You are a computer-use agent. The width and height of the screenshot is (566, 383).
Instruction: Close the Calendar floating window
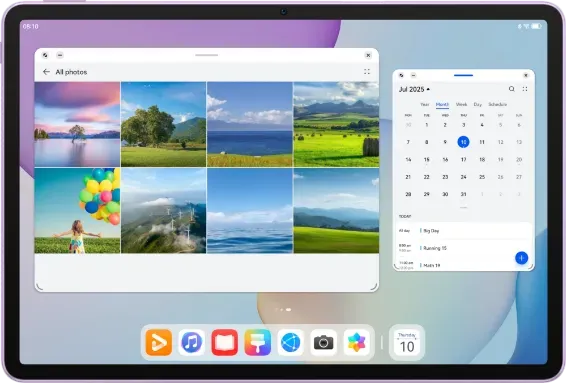[x=526, y=75]
